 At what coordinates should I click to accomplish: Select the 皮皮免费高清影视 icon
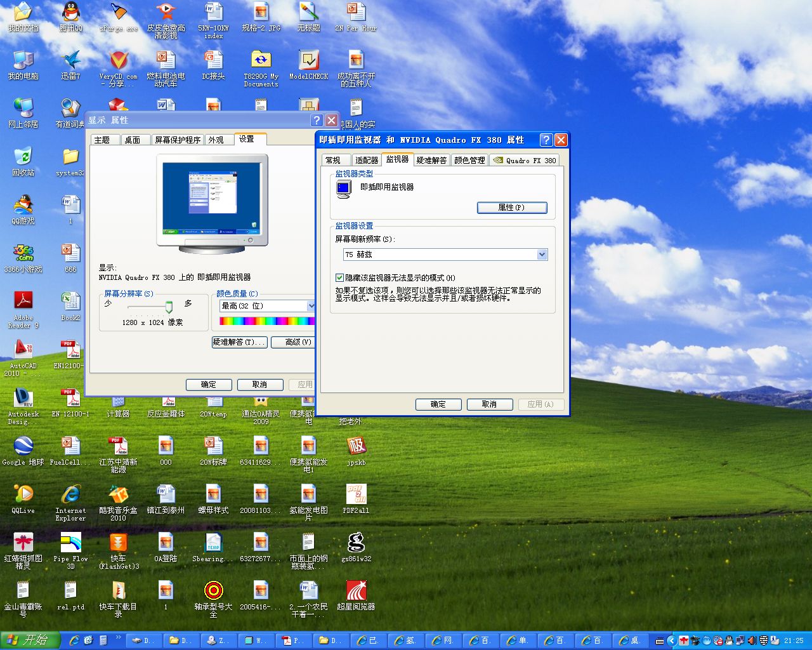click(166, 20)
